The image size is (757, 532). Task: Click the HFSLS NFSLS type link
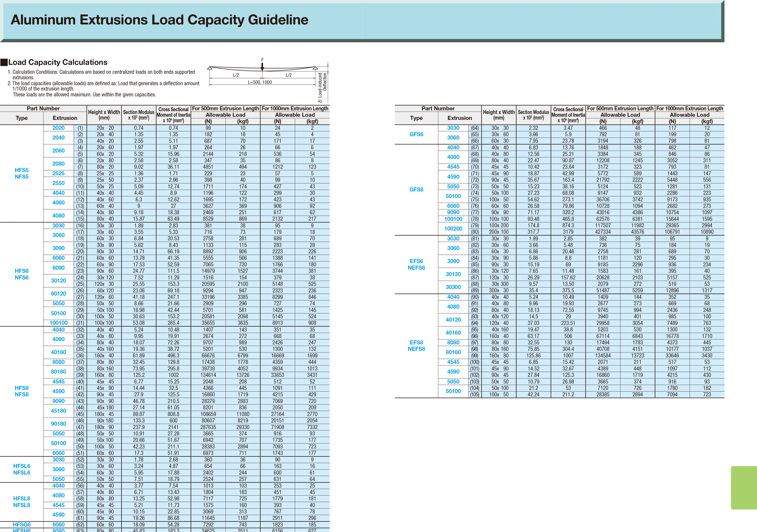pyautogui.click(x=22, y=469)
